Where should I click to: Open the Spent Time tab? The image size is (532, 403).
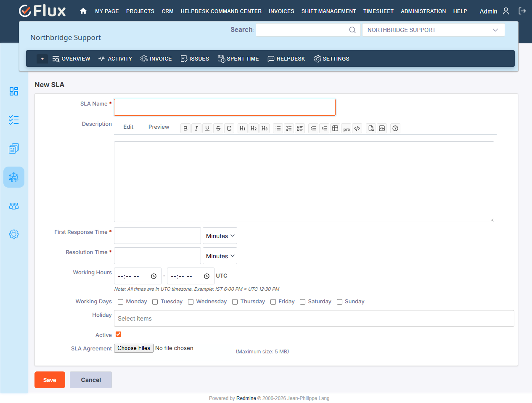(238, 59)
